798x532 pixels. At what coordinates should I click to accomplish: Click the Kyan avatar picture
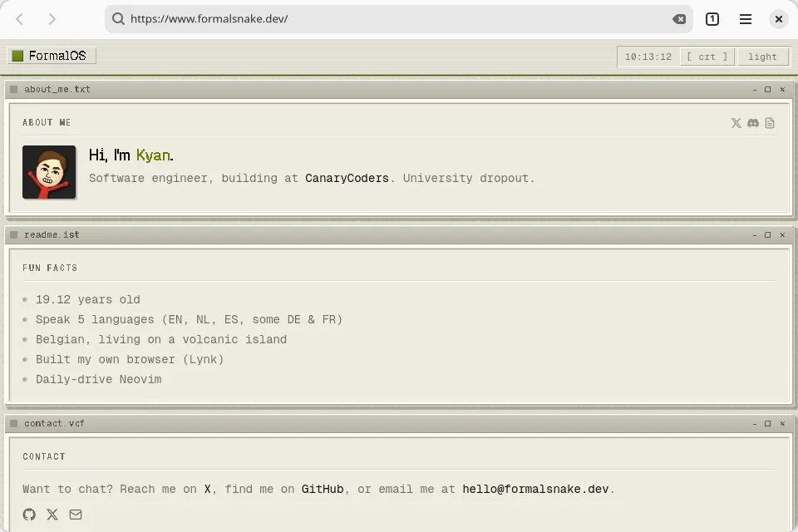(x=49, y=172)
